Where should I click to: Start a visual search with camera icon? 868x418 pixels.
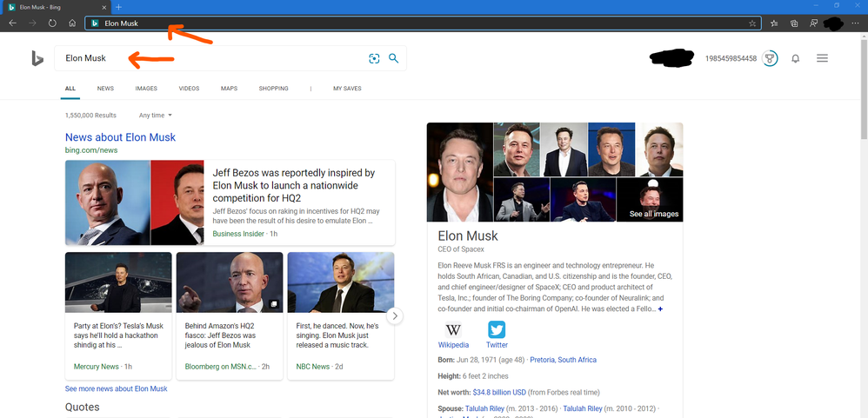click(374, 58)
